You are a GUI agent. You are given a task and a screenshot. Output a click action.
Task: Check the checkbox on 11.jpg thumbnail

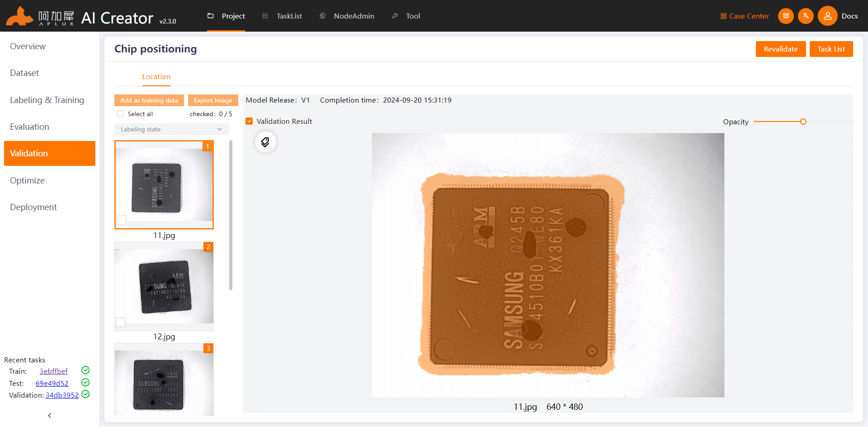coord(122,220)
